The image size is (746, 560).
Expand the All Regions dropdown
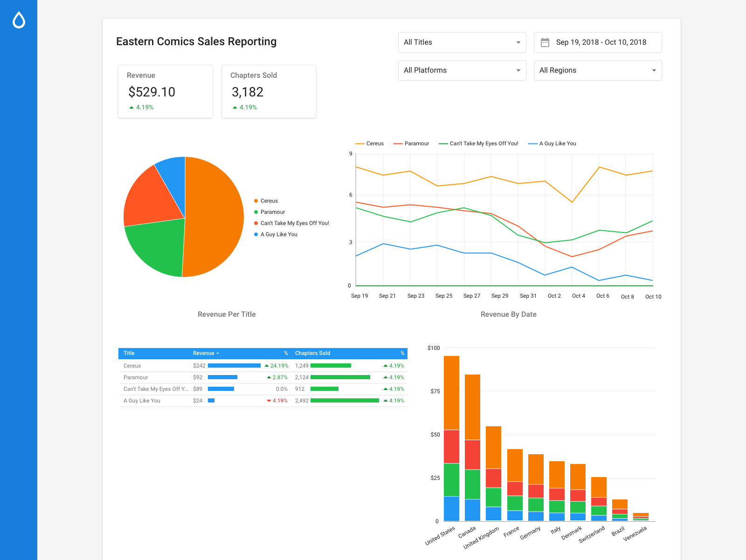click(x=597, y=70)
